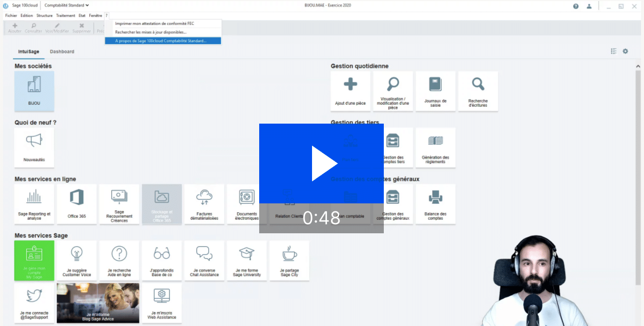This screenshot has width=644, height=326.
Task: Close the ? help menu
Action: point(107,15)
